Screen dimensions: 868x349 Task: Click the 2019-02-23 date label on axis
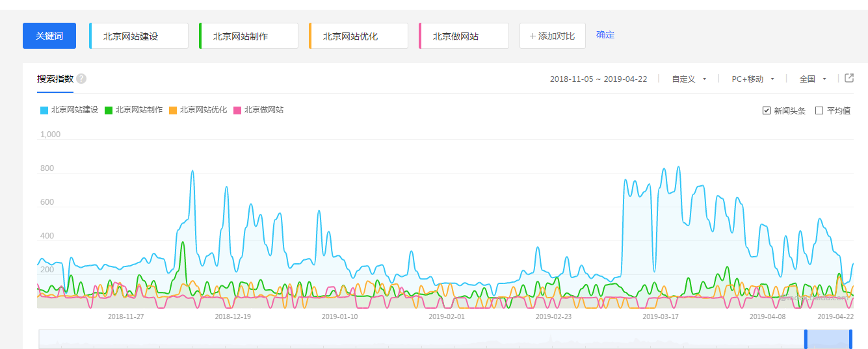pos(553,317)
